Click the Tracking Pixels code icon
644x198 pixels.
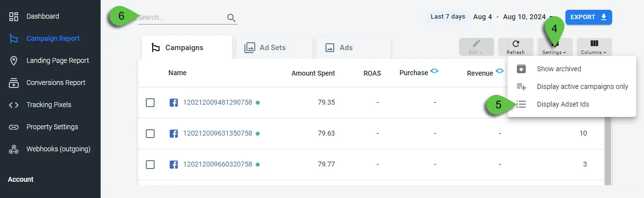click(x=14, y=105)
